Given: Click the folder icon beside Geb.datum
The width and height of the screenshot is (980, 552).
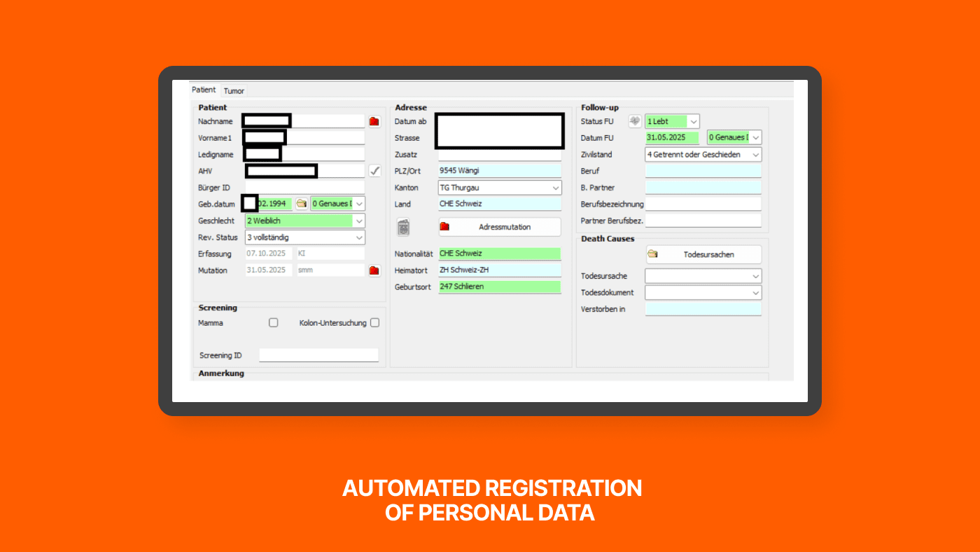Looking at the screenshot, I should coord(302,204).
